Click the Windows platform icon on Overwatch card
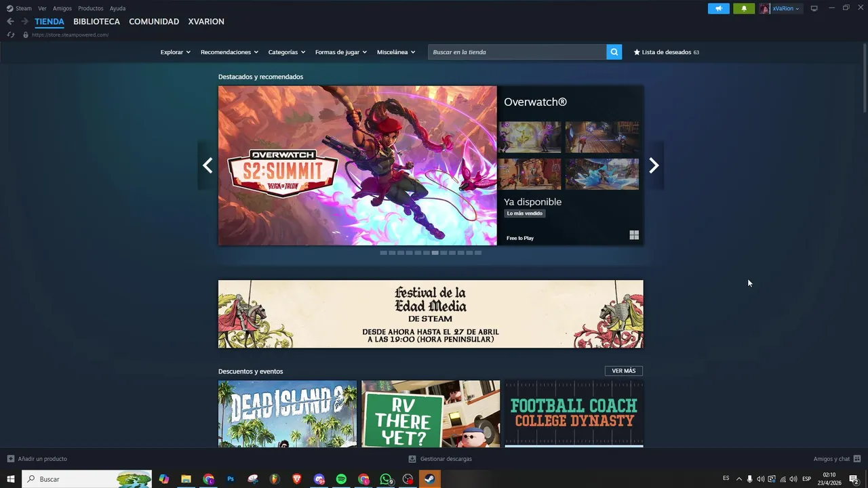The width and height of the screenshot is (868, 488). tap(634, 235)
